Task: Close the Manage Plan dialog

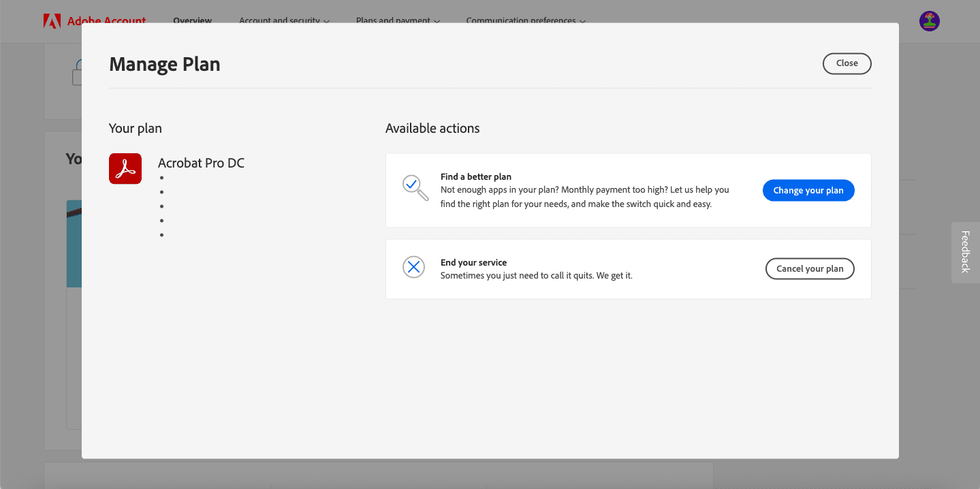Action: (847, 63)
